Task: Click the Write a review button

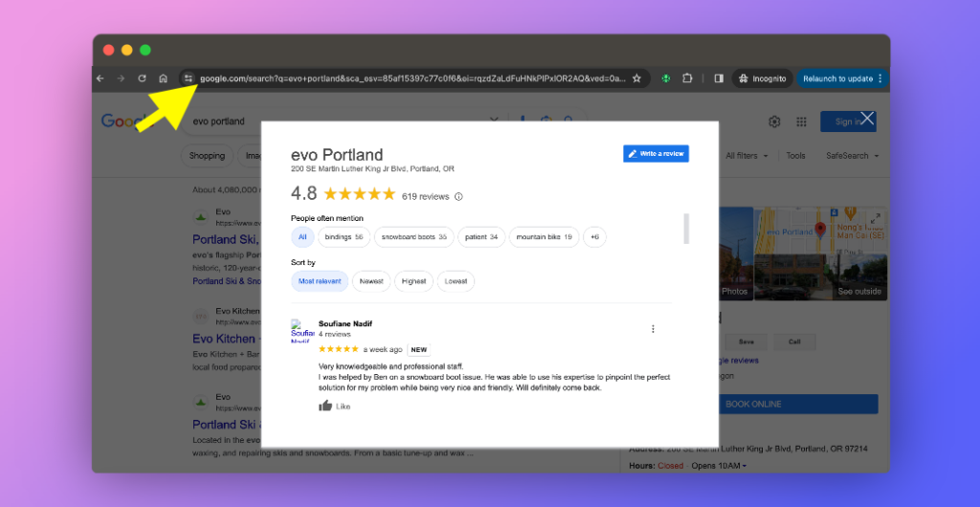Action: [x=656, y=154]
